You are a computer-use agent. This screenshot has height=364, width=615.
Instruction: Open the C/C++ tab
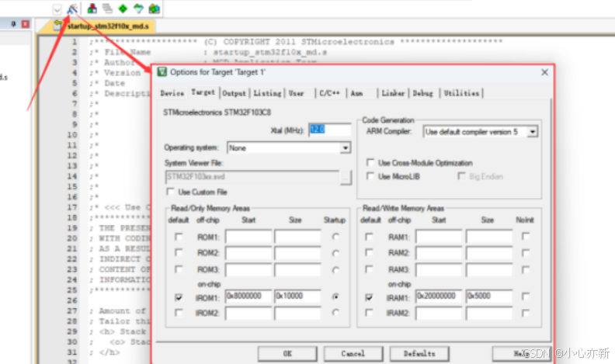pyautogui.click(x=329, y=93)
